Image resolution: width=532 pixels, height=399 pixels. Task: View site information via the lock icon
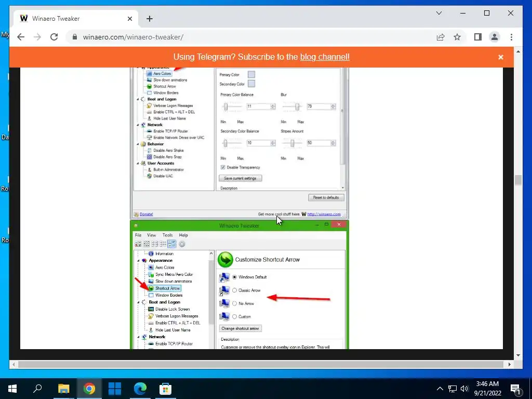click(75, 37)
